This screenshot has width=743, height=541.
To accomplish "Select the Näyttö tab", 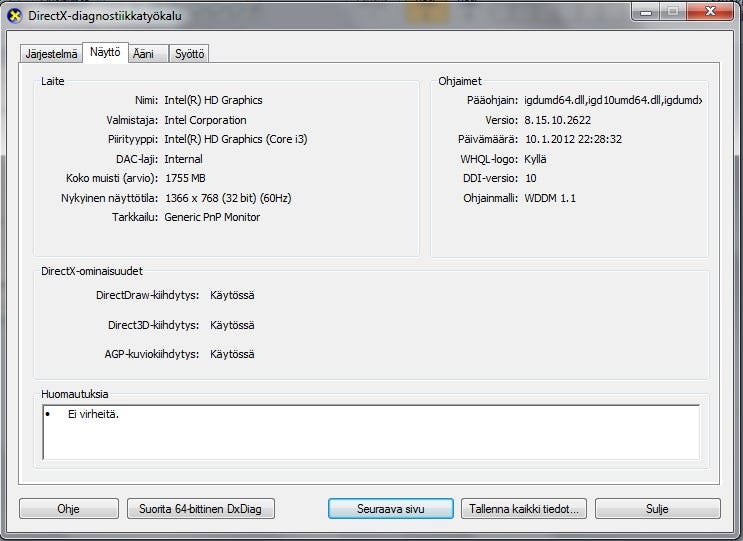I will click(x=105, y=52).
